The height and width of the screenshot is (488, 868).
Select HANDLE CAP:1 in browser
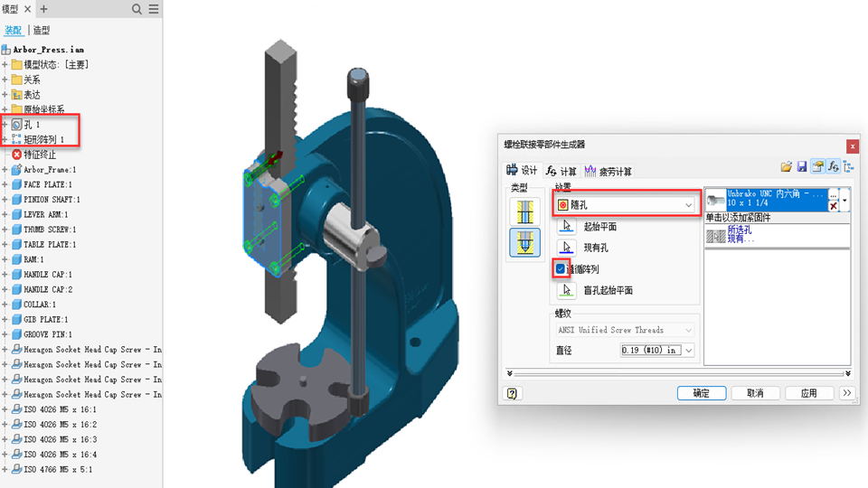(48, 274)
